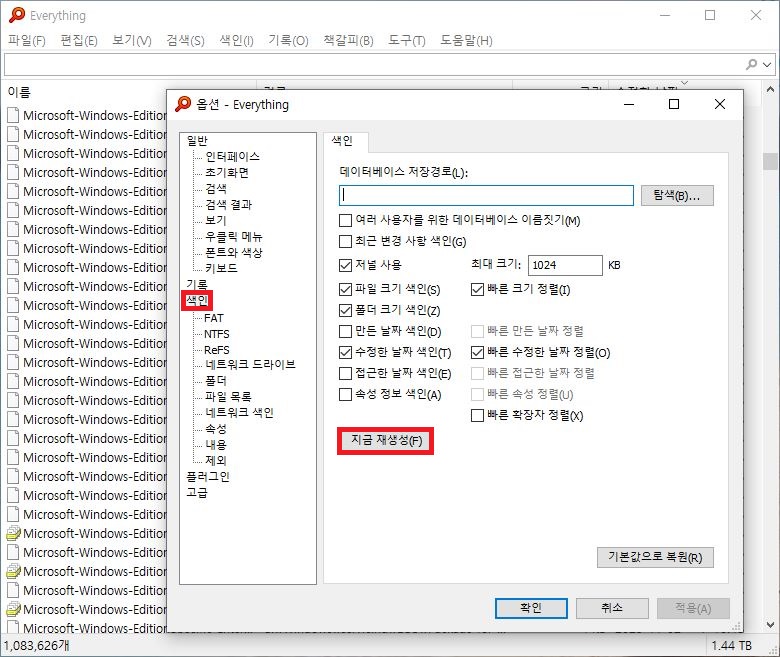Select 네트워크 색인 tree item
780x657 pixels.
(239, 412)
